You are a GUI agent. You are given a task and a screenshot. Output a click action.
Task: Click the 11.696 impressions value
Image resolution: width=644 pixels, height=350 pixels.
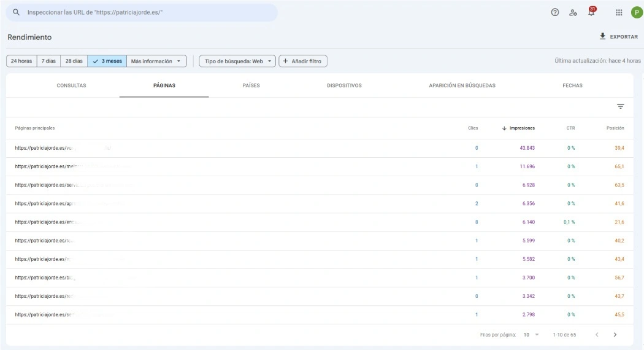pos(527,166)
